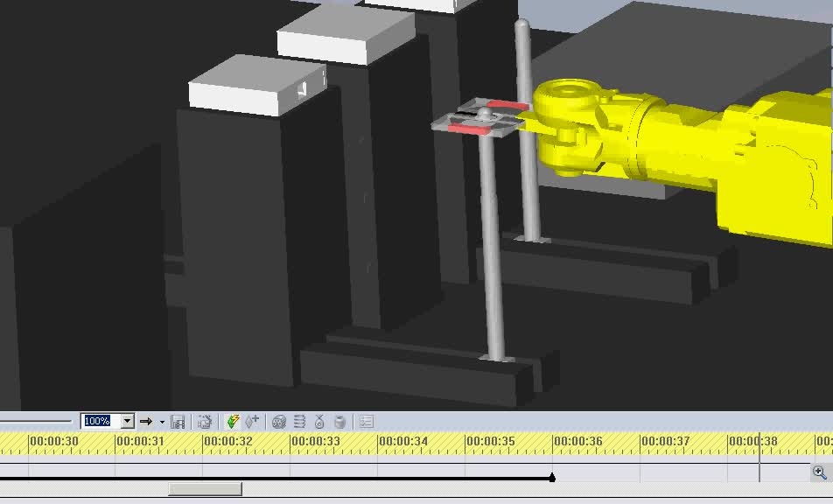The width and height of the screenshot is (833, 504).
Task: Click the medal-shaped toolbar icon
Action: (319, 422)
